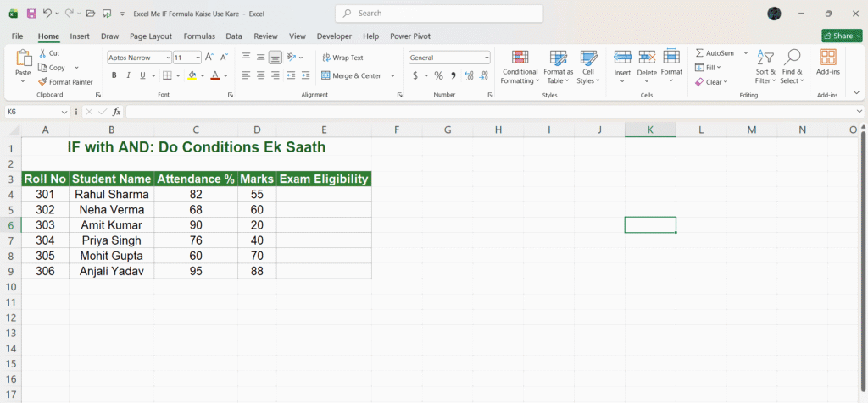Select cell containing Rahul Sharma
The height and width of the screenshot is (403, 868).
[x=112, y=195]
